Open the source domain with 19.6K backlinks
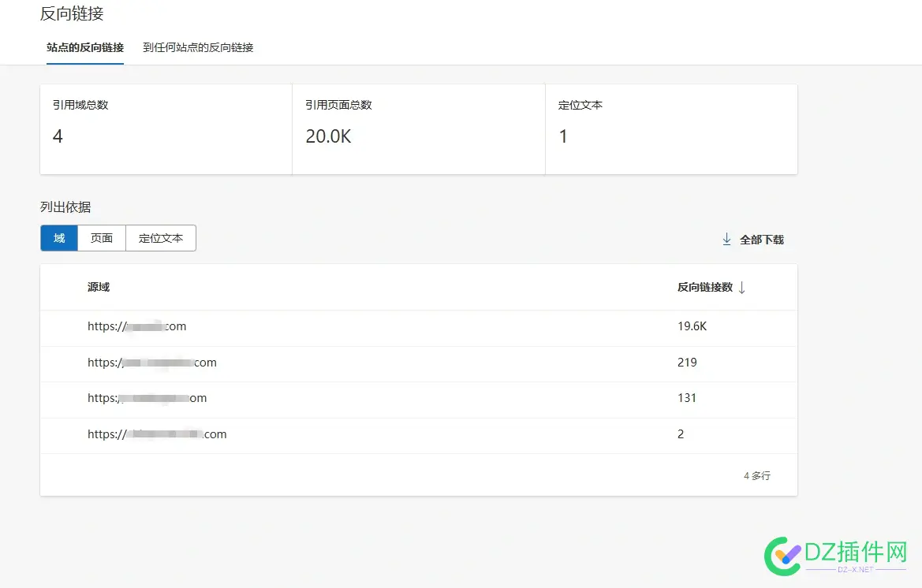Image resolution: width=922 pixels, height=588 pixels. 137,326
